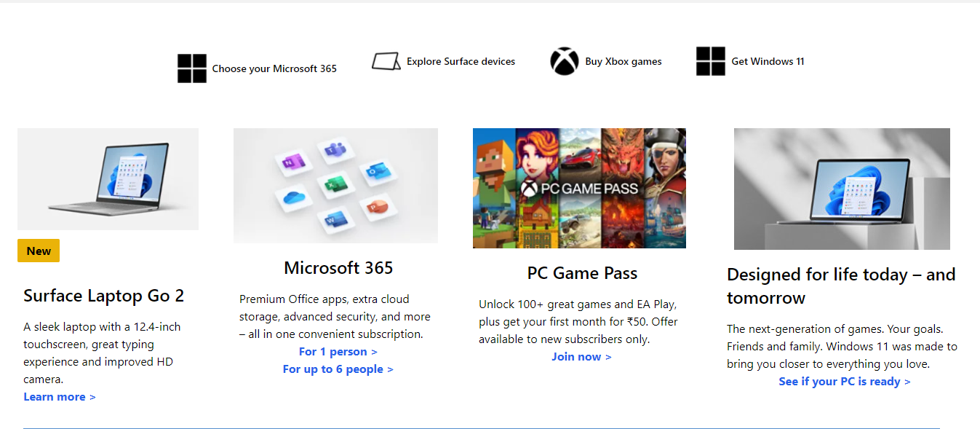Click the yellow New badge
This screenshot has width=980, height=429.
38,250
